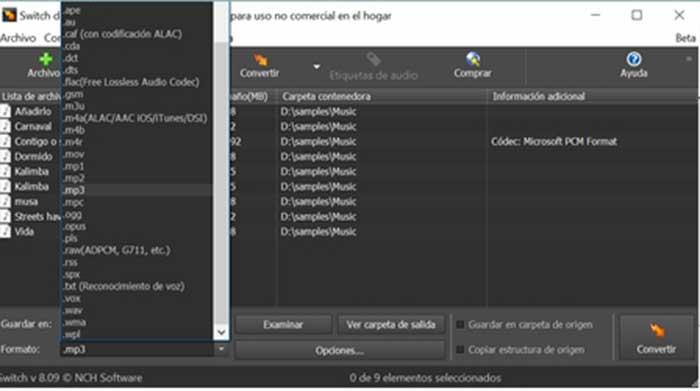The height and width of the screenshot is (391, 700).
Task: Click the file icon next to Streets
Action: coord(5,216)
